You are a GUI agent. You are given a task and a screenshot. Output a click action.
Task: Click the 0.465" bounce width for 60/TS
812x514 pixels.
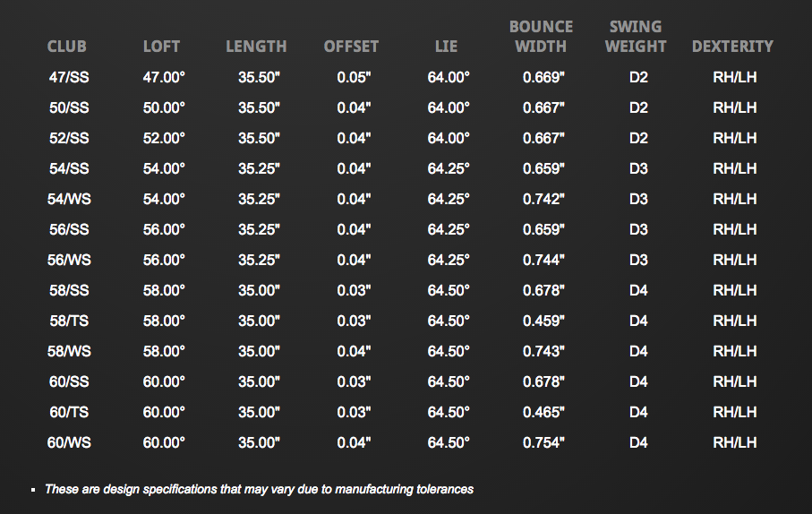click(543, 412)
